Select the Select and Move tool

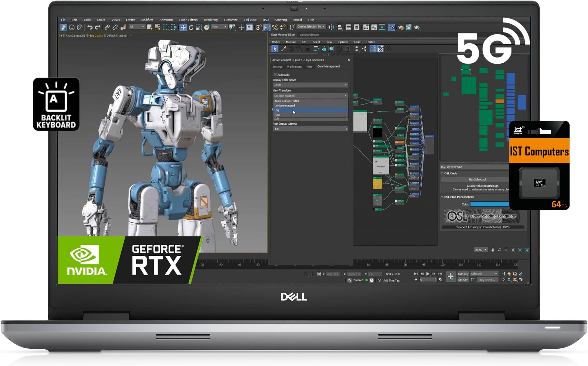(x=183, y=28)
